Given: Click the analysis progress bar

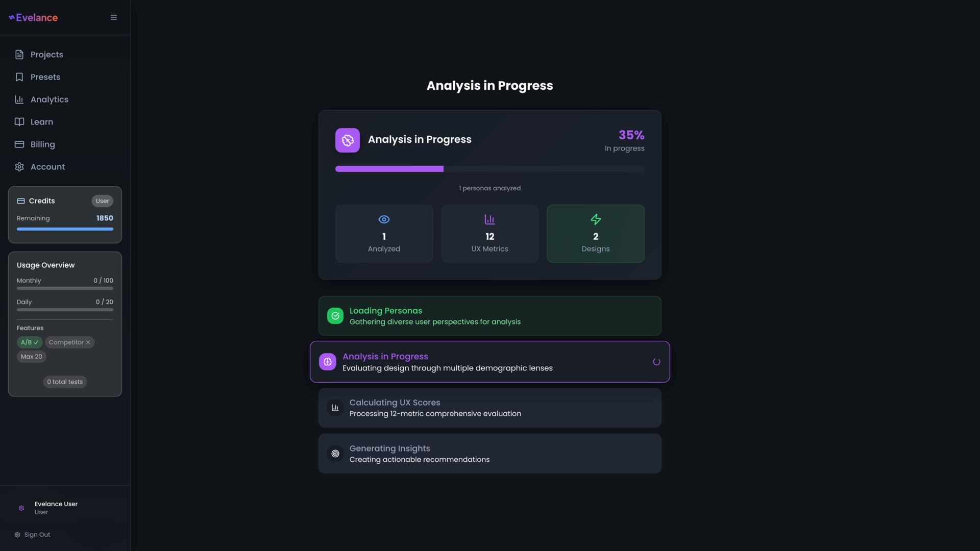Looking at the screenshot, I should coord(489,169).
